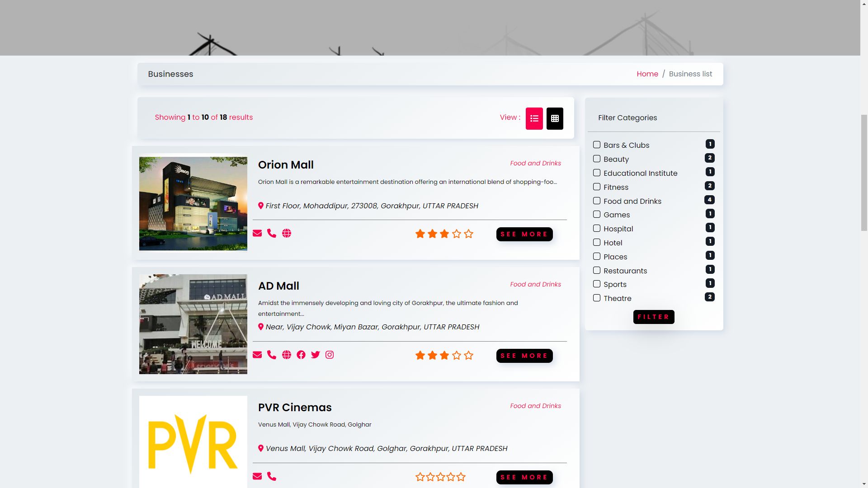Screen dimensions: 868x488
Task: Select the Restaurants filter checkbox
Action: click(597, 270)
